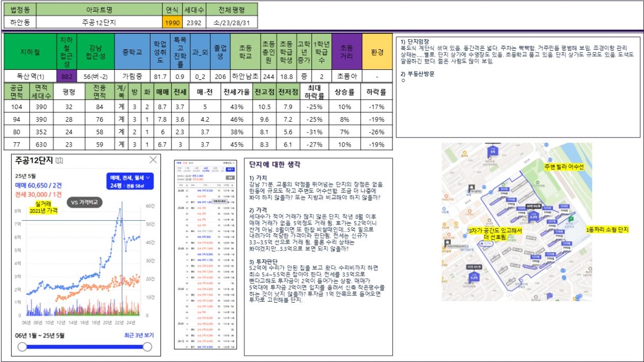Select the 81.7 학업성취도 cell
The height and width of the screenshot is (362, 644).
pyautogui.click(x=160, y=77)
